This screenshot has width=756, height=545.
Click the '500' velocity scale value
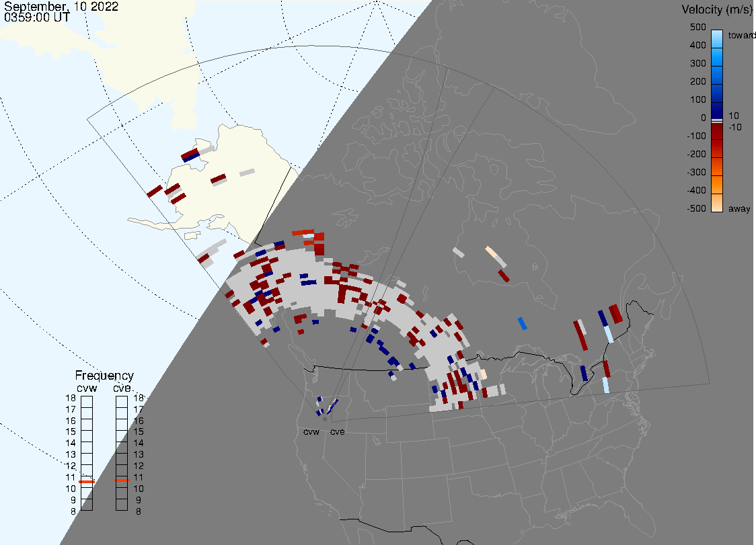coord(697,27)
